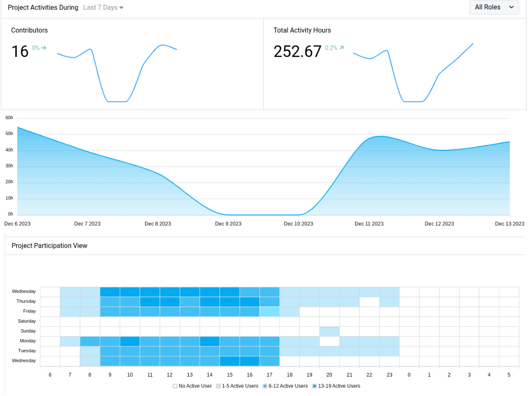The height and width of the screenshot is (396, 532).
Task: Open the Last 7 Days date range dropdown
Action: point(103,8)
